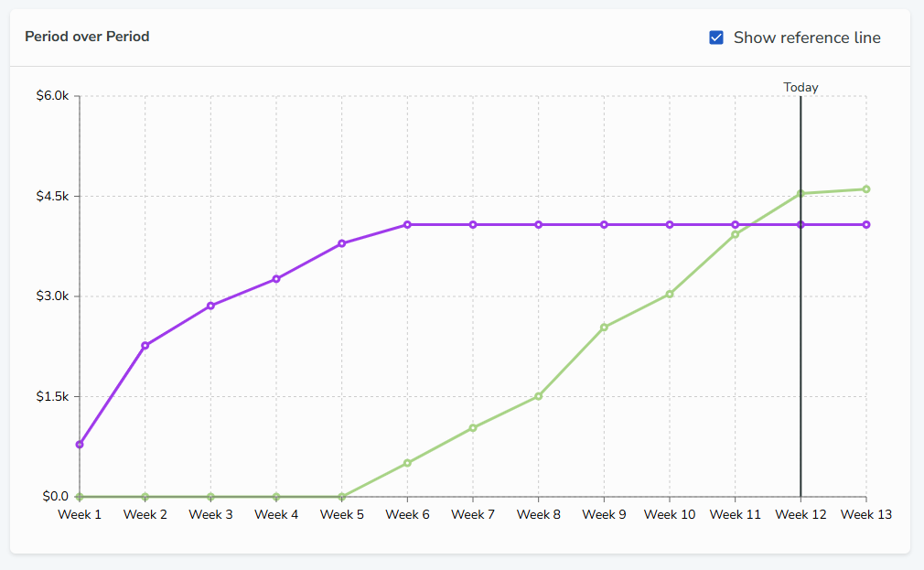Screen dimensions: 924x570
Task: Select the green point at Week 8
Action: point(539,397)
